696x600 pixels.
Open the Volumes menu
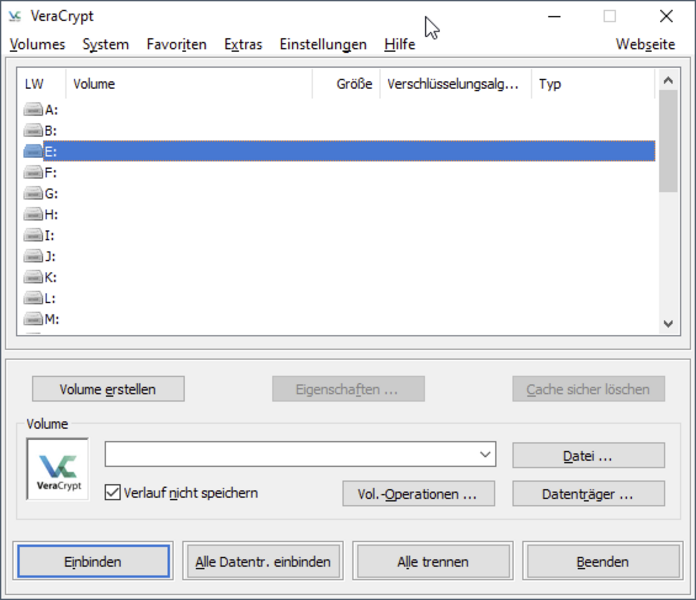point(37,44)
